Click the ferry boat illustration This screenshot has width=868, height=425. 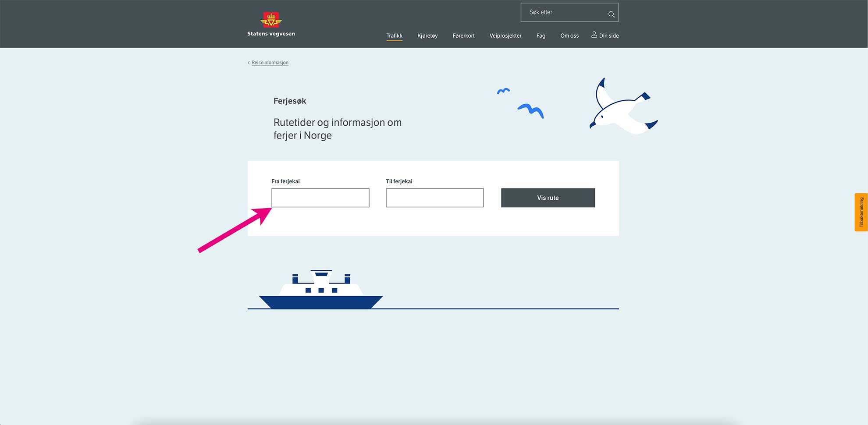321,290
